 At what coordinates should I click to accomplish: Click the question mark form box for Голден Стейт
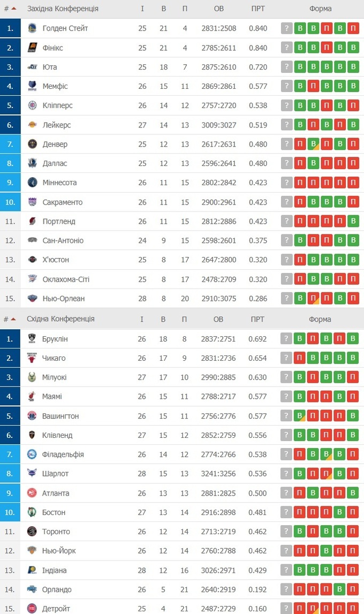click(287, 28)
